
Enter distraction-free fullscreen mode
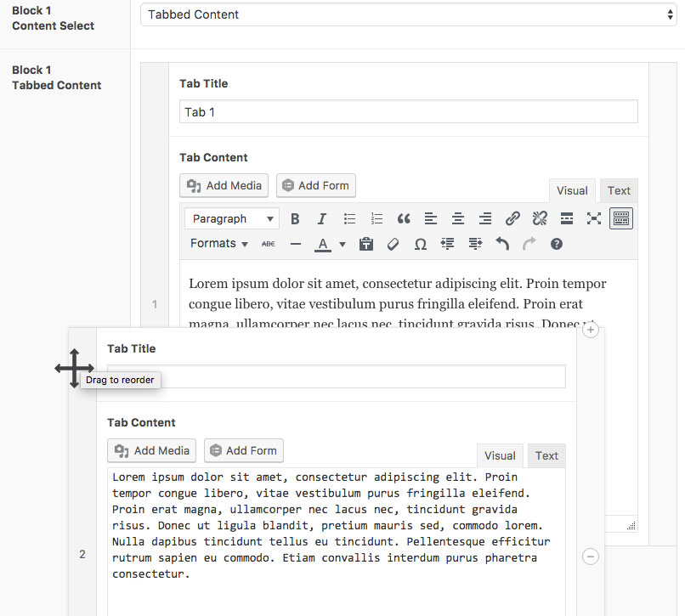click(594, 218)
